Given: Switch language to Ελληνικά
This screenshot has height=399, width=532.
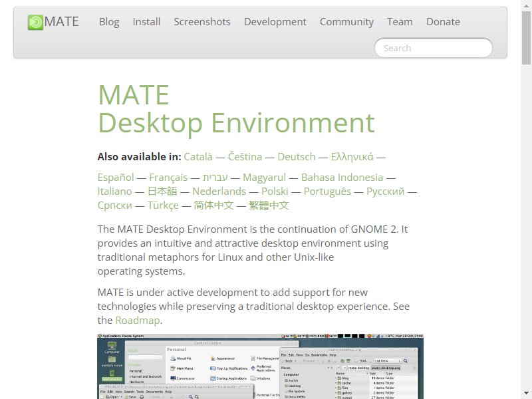Looking at the screenshot, I should (x=352, y=157).
